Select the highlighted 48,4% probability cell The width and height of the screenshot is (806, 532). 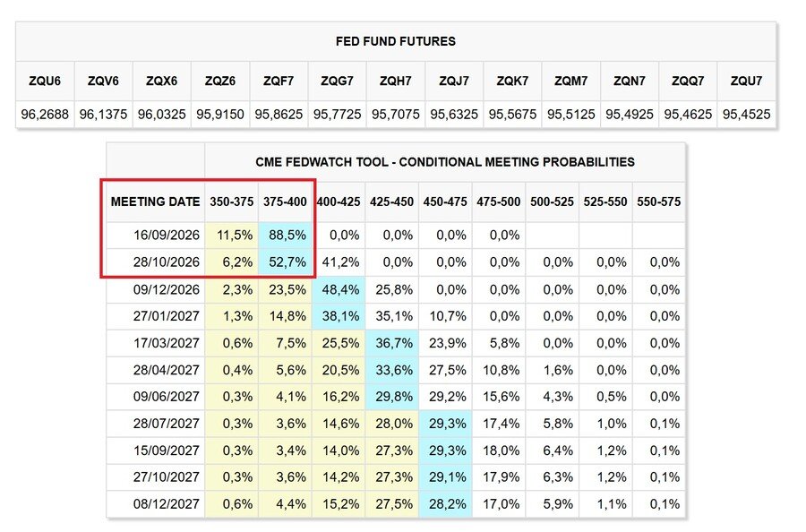(x=339, y=289)
